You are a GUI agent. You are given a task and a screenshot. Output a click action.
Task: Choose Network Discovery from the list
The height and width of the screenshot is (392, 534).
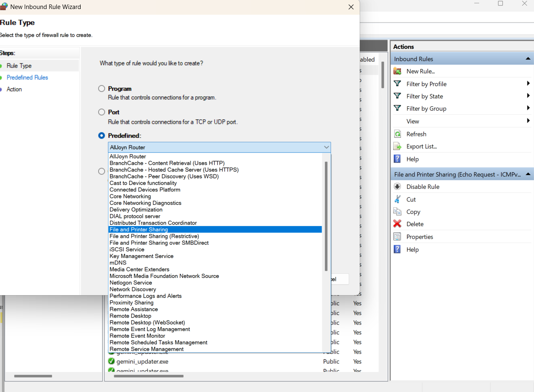click(133, 289)
